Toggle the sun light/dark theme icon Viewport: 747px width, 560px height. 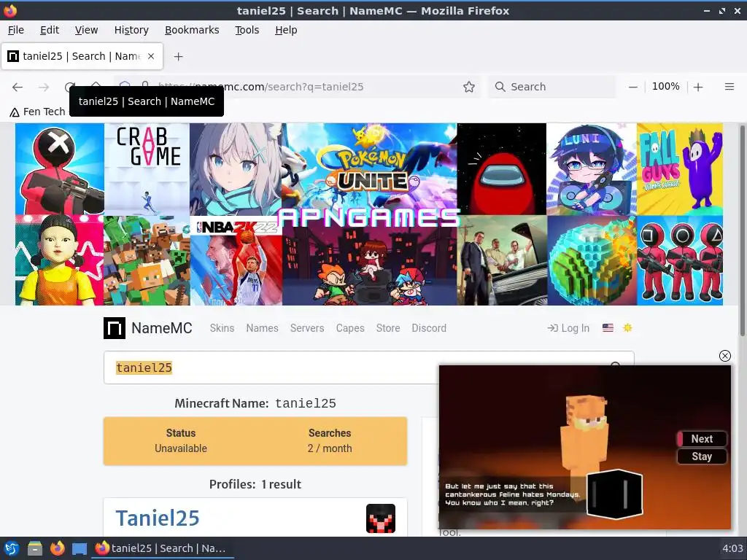627,327
